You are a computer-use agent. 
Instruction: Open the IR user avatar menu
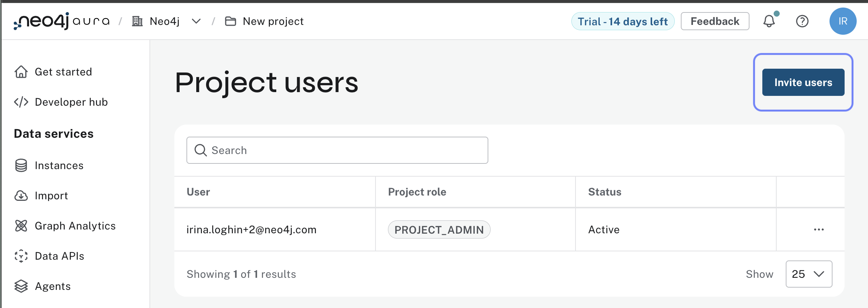pos(843,21)
